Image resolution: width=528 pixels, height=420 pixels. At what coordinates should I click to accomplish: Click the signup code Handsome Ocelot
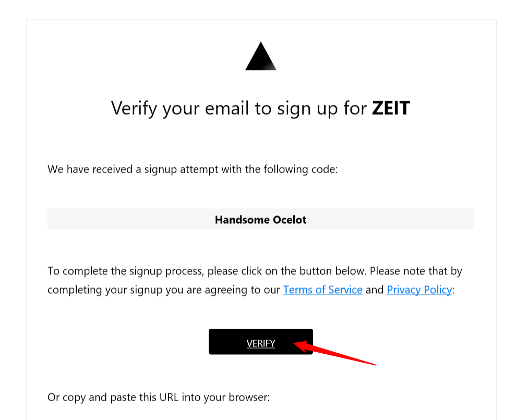pyautogui.click(x=261, y=220)
